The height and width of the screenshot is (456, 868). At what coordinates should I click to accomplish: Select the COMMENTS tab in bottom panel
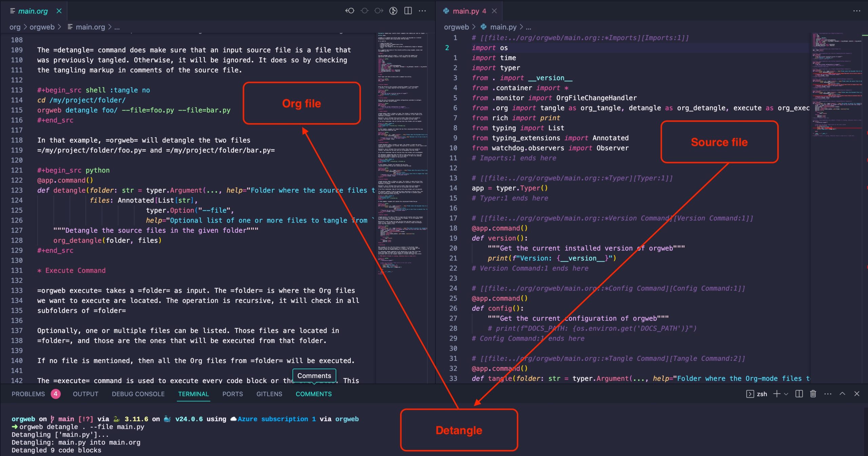(313, 394)
